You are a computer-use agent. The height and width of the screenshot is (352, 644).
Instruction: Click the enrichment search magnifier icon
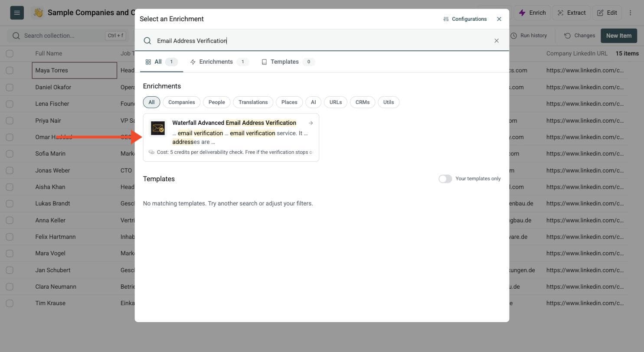click(147, 41)
